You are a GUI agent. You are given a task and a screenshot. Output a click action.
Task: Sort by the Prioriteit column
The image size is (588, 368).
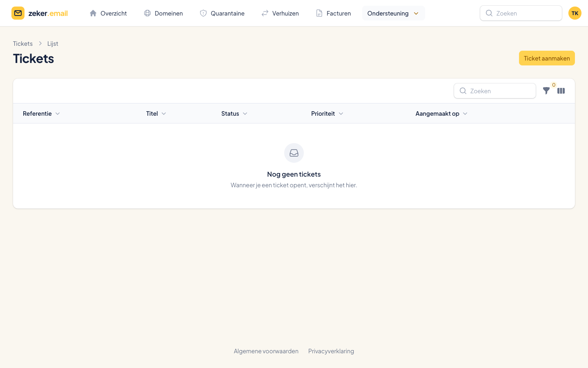click(327, 114)
